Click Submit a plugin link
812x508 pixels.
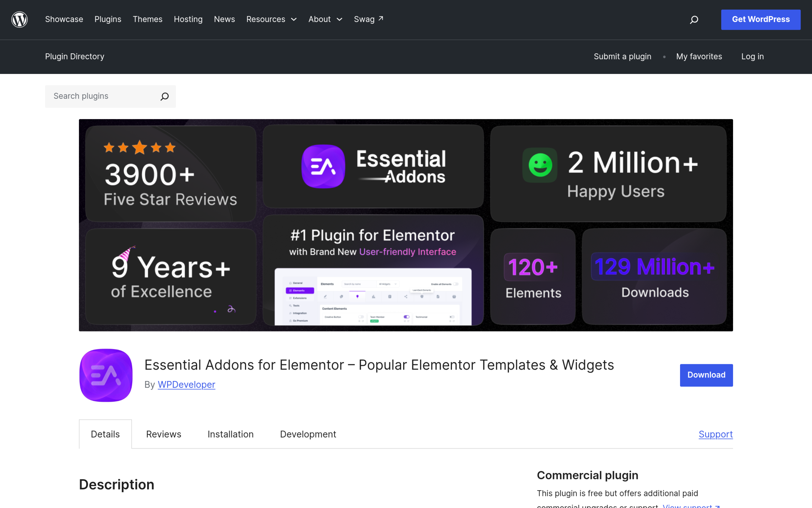[622, 57]
